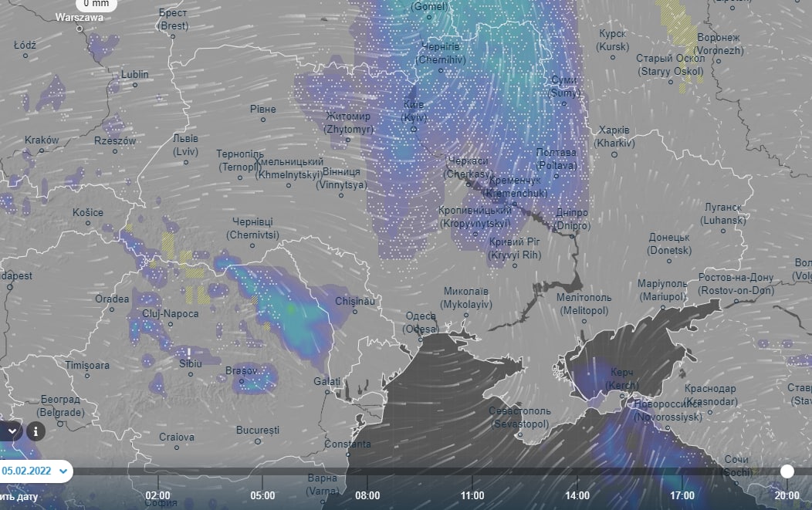Viewport: 812px width, 510px height.
Task: Switch the forecast to 14:00
Action: (x=577, y=495)
